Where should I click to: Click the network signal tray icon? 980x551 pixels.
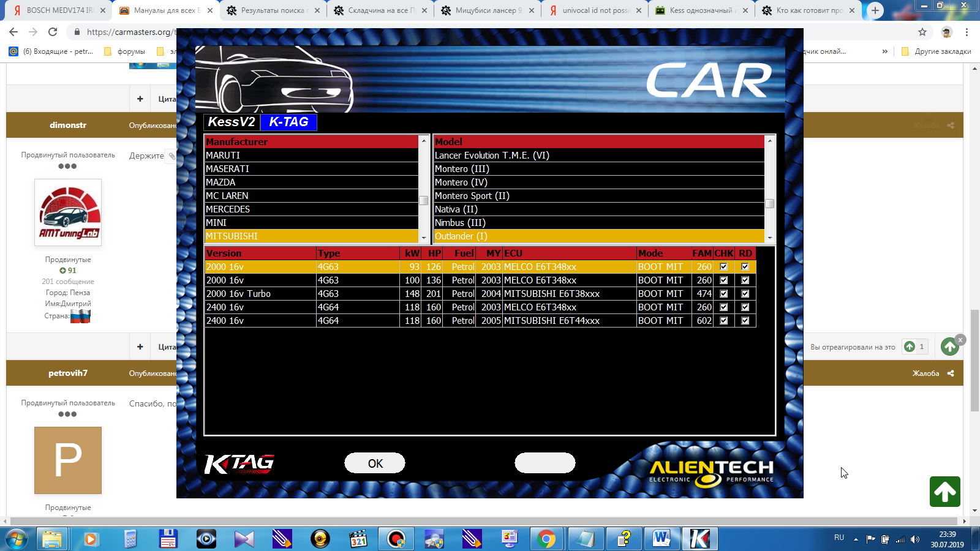[900, 539]
